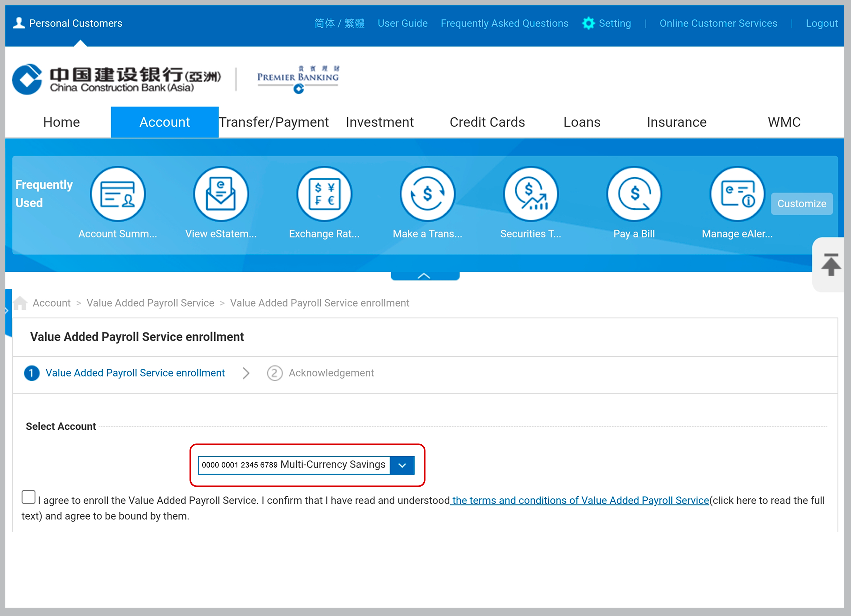
Task: Tick the agree to enroll checkbox
Action: (29, 497)
